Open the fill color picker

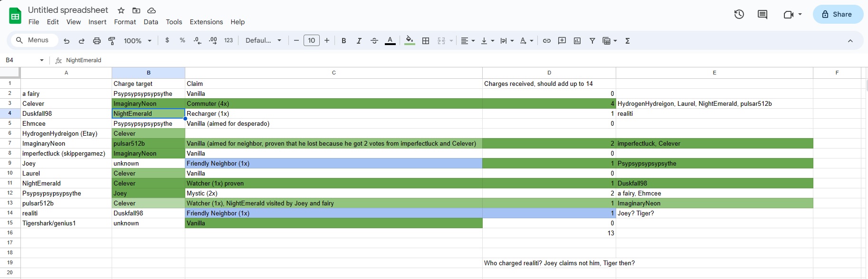tap(409, 41)
